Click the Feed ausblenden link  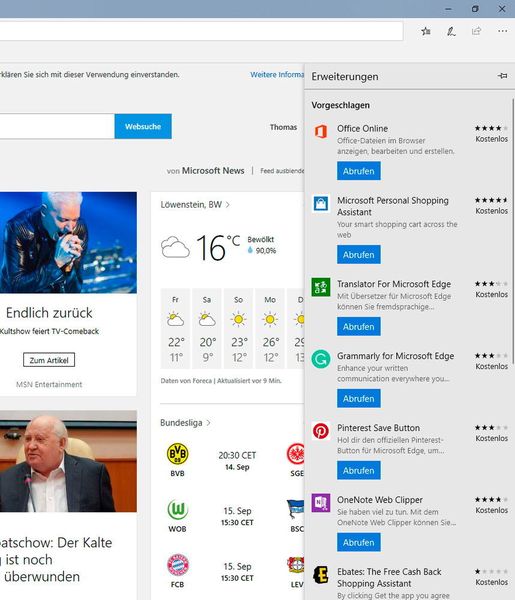click(282, 171)
